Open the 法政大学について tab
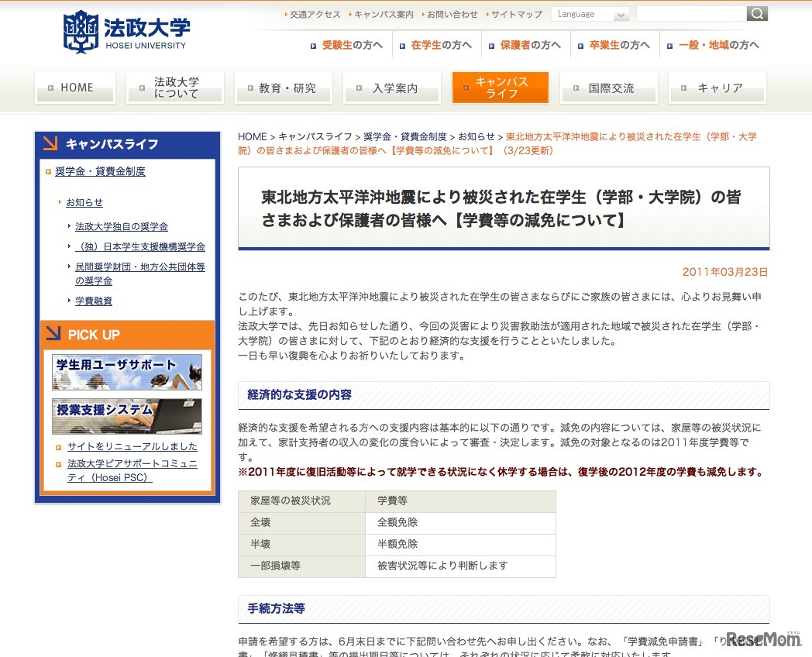This screenshot has width=812, height=657. tap(175, 88)
